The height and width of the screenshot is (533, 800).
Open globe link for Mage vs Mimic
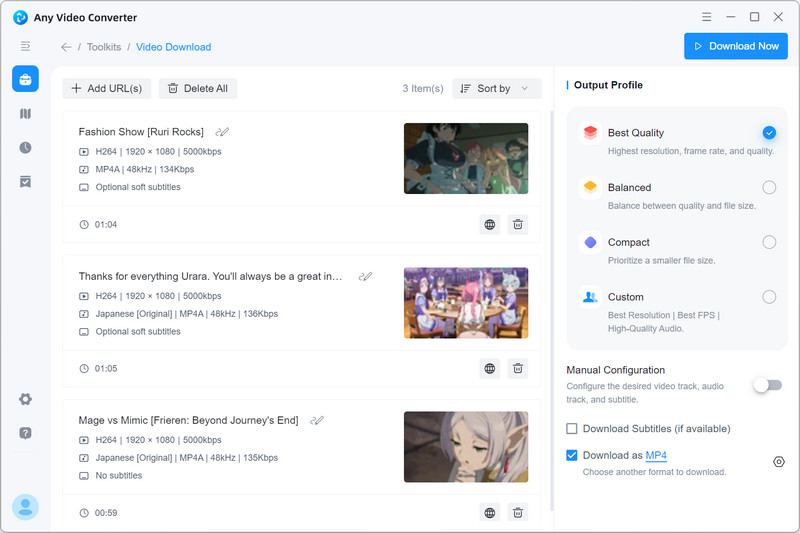pyautogui.click(x=489, y=512)
